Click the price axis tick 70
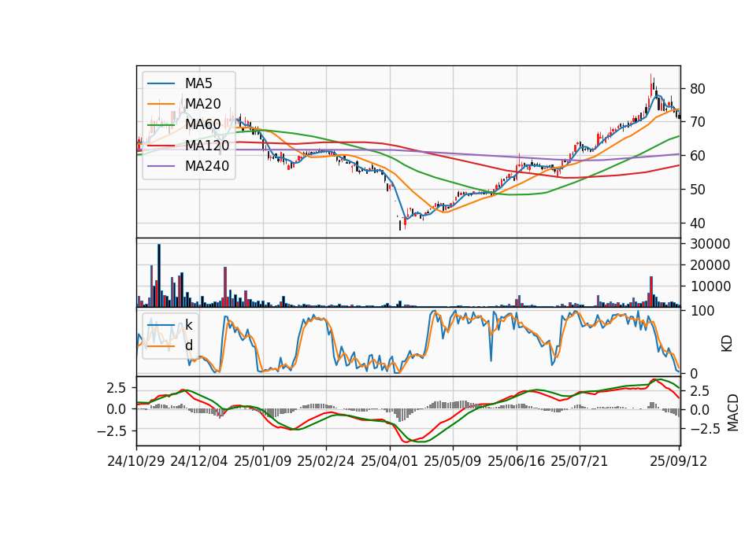 point(698,122)
